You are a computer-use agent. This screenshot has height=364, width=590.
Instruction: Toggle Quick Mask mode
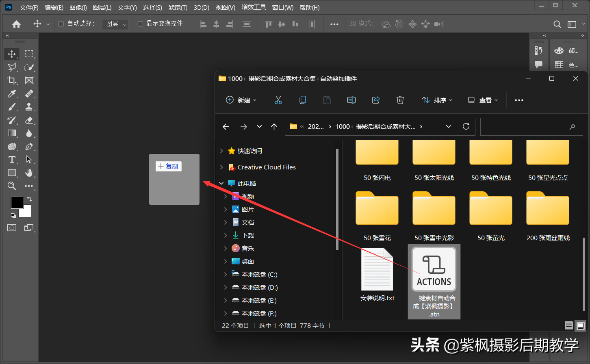(12, 228)
